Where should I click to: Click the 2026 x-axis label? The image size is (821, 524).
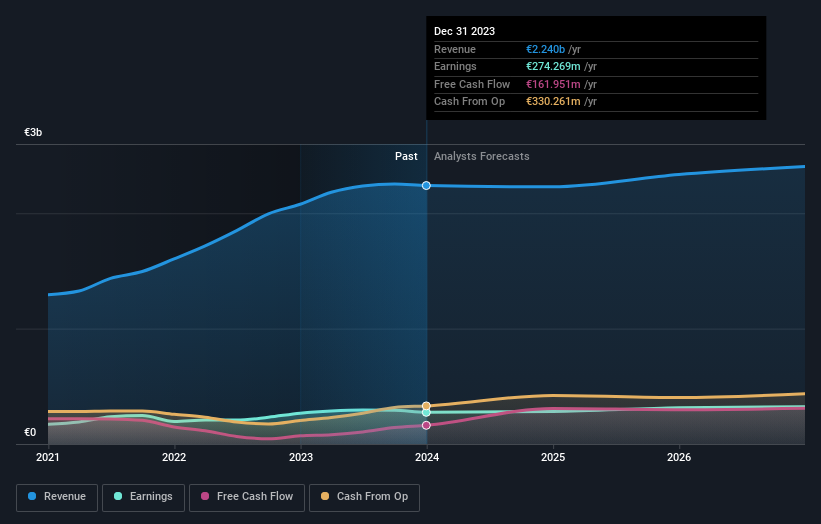tap(679, 457)
